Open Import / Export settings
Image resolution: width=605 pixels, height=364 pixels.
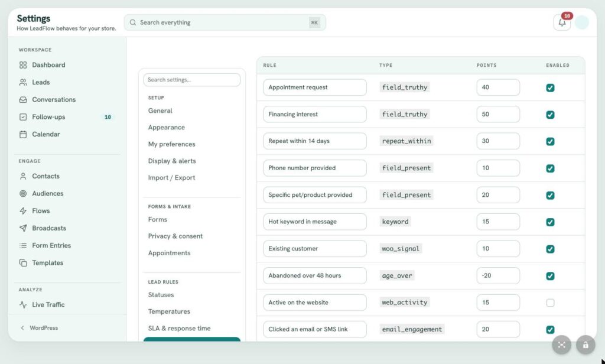pyautogui.click(x=172, y=177)
